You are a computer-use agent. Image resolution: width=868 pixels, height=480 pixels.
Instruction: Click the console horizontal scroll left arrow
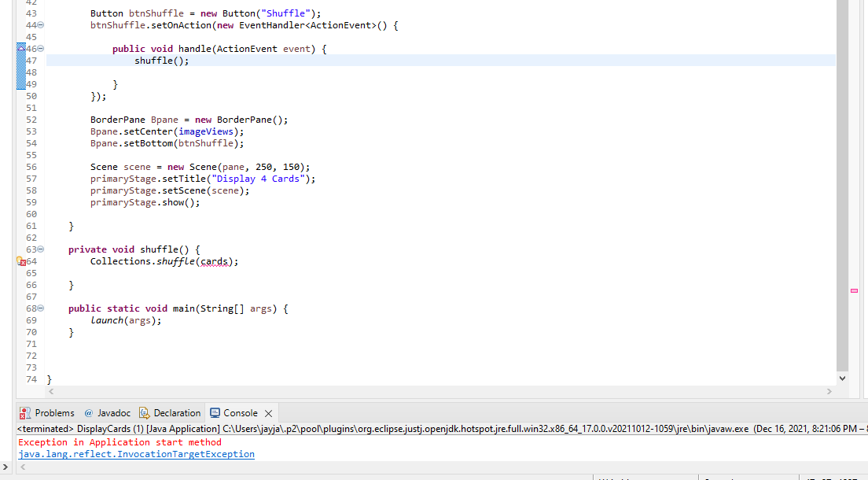tap(21, 466)
